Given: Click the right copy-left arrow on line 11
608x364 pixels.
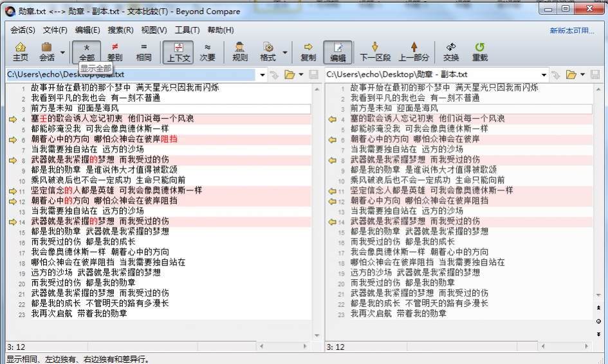Looking at the screenshot, I should click(x=332, y=191).
